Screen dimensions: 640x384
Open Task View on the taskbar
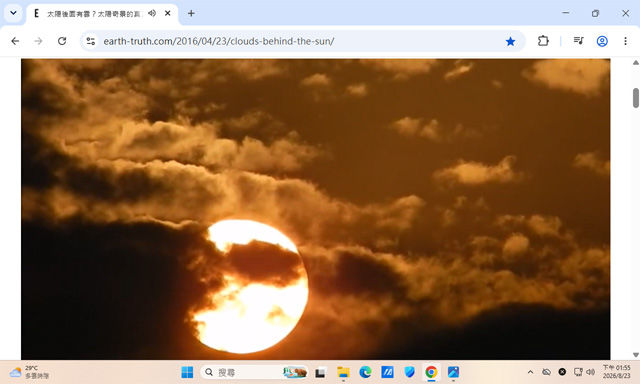click(x=320, y=372)
